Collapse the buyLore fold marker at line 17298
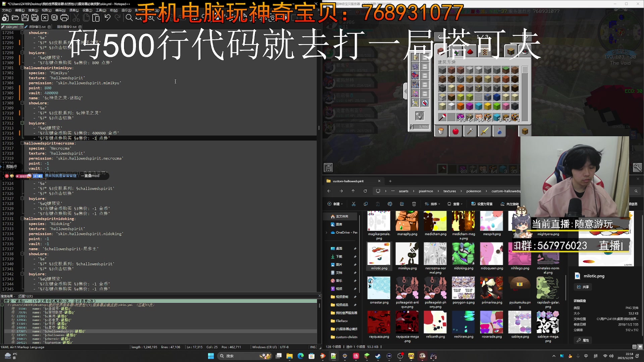Image resolution: width=644 pixels, height=362 pixels. pos(22,53)
